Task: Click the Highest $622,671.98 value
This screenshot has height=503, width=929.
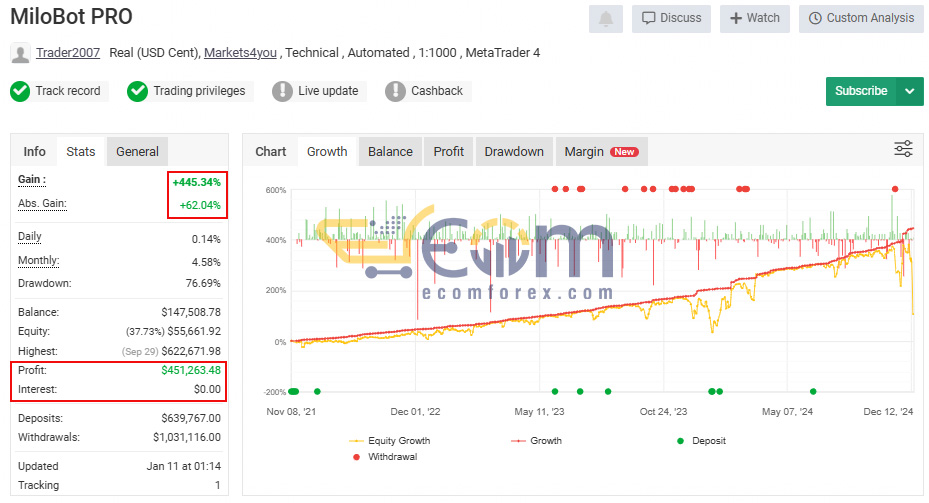Action: pos(191,351)
